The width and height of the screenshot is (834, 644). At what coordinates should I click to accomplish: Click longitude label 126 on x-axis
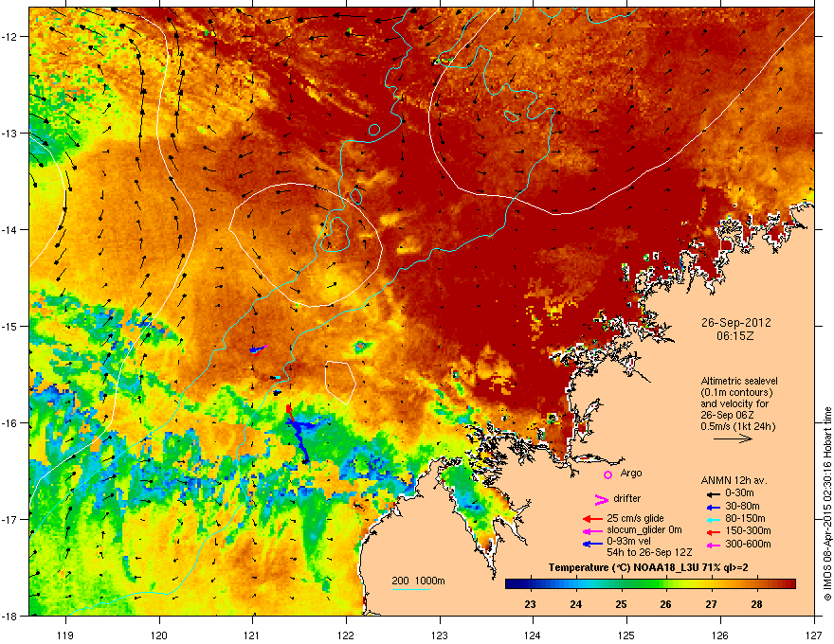720,635
